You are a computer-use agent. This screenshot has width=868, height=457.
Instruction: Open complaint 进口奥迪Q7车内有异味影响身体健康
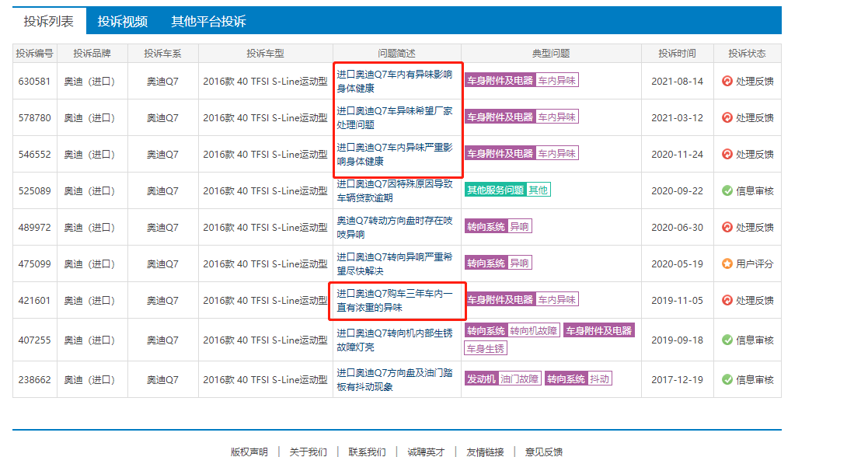tap(395, 81)
